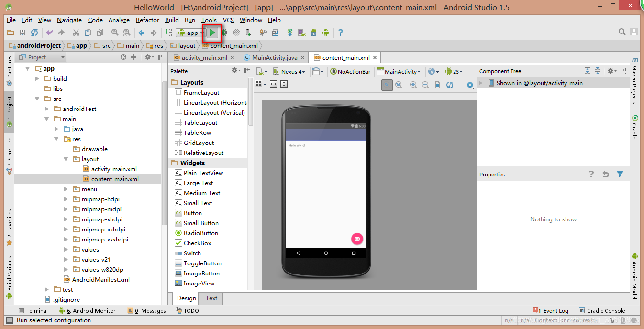The width and height of the screenshot is (644, 329).
Task: Open the locale globe dropdown
Action: [x=433, y=71]
